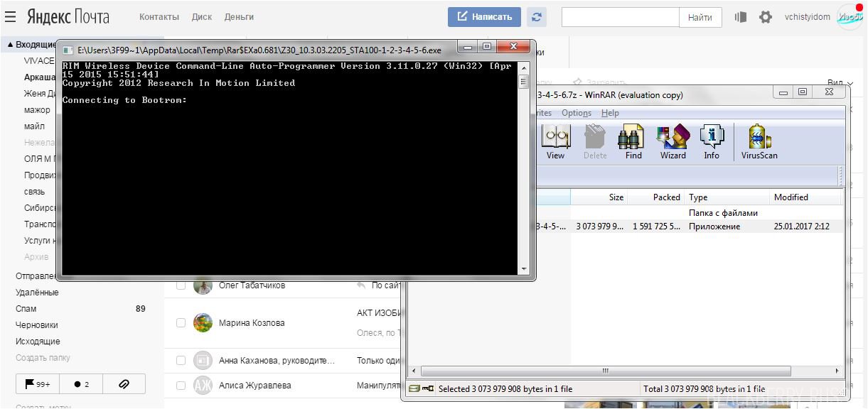The width and height of the screenshot is (868, 409).
Task: Open the Yandex Mail hamburger menu
Action: point(11,17)
